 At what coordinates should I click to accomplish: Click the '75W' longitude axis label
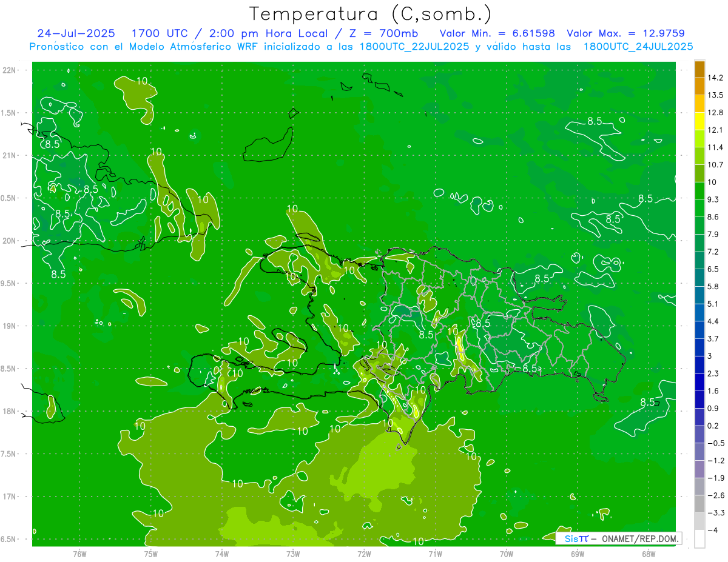coord(151,554)
